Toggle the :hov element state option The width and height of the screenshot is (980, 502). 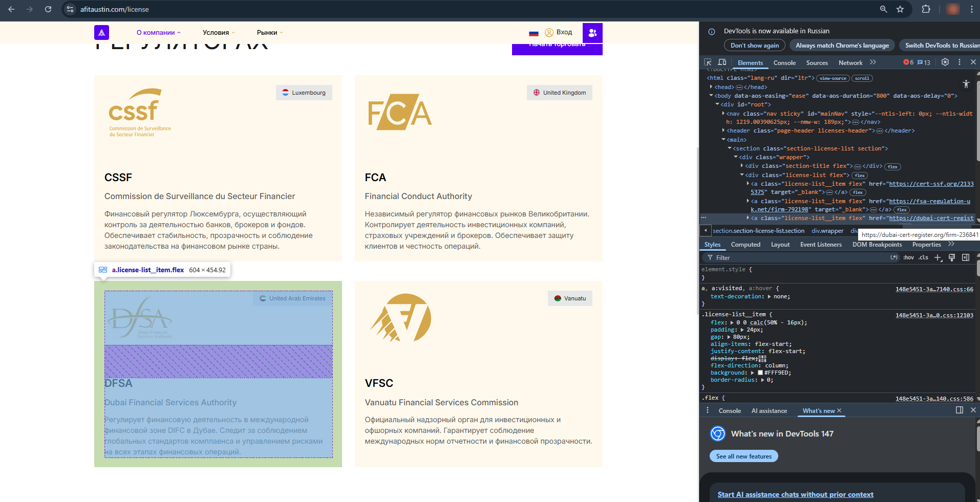[x=908, y=258]
